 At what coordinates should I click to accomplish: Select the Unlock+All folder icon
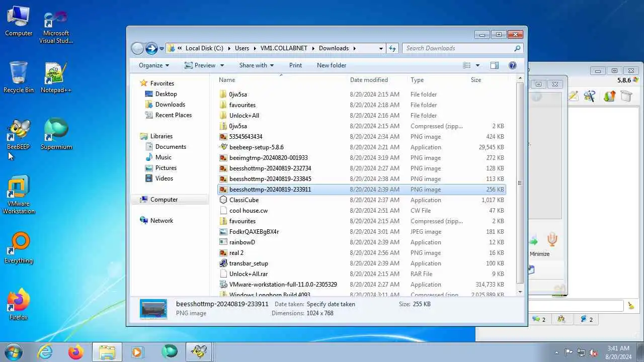coord(224,116)
